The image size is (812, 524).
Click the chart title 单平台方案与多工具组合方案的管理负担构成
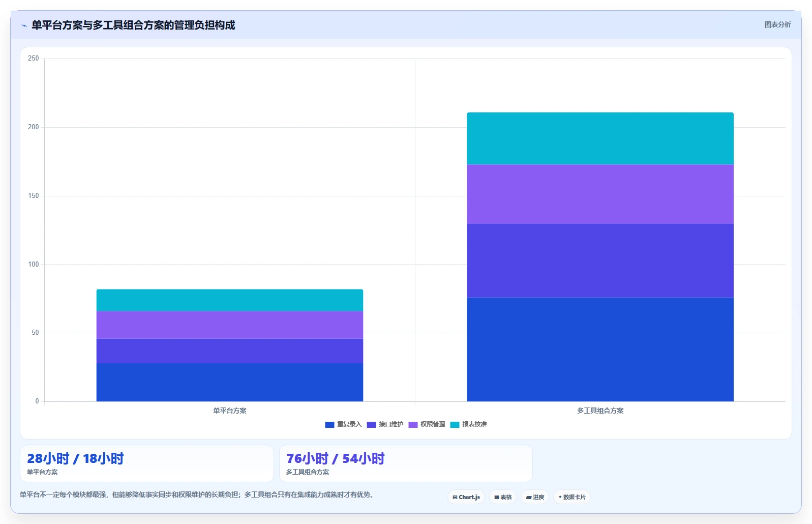133,25
